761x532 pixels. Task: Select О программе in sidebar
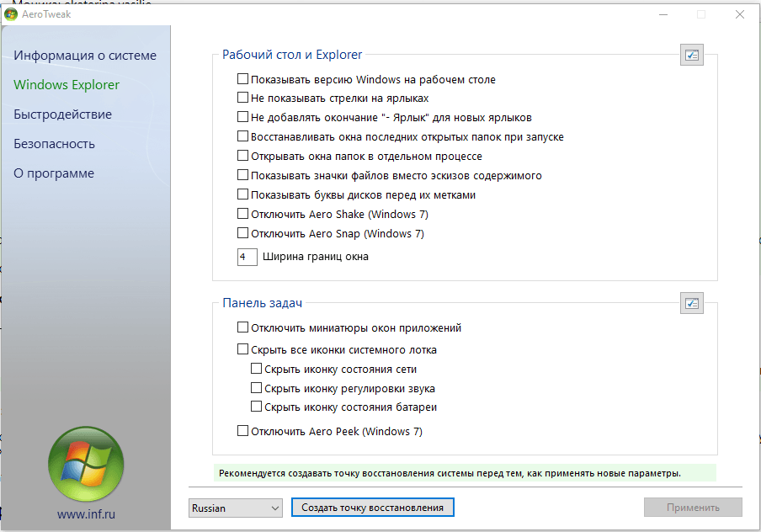pos(54,173)
